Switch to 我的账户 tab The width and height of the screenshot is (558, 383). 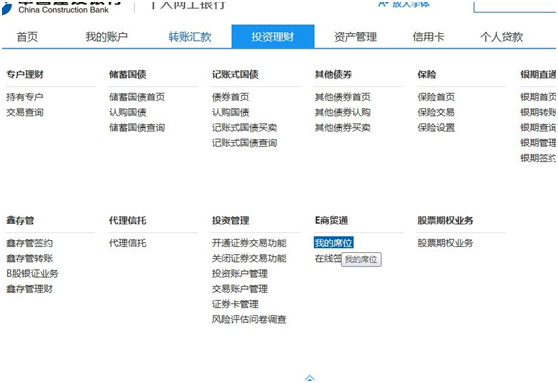pyautogui.click(x=106, y=37)
